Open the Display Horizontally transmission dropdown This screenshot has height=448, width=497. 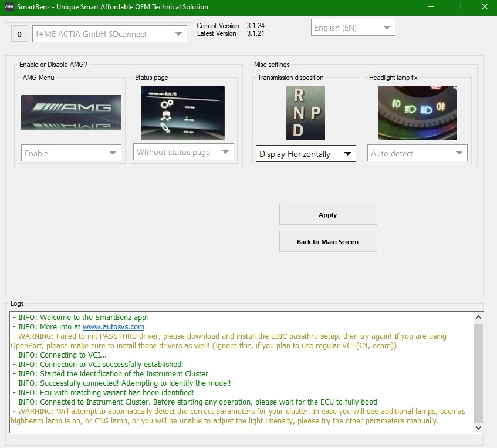click(x=306, y=154)
